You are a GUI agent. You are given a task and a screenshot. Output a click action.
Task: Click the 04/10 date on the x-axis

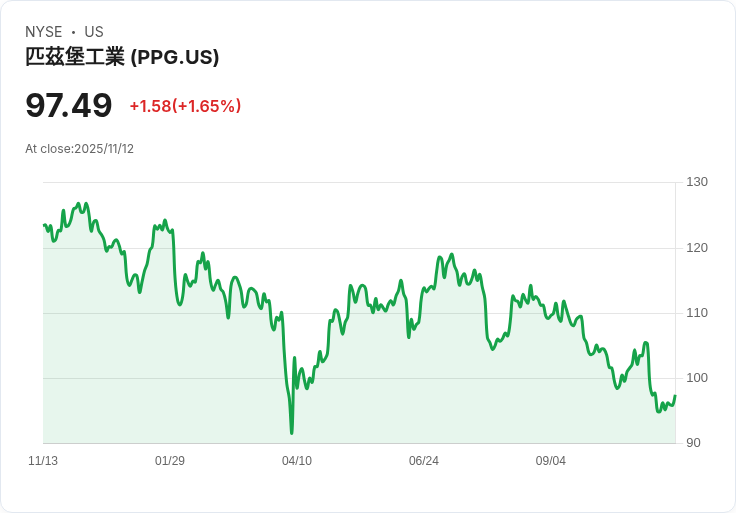coord(297,461)
